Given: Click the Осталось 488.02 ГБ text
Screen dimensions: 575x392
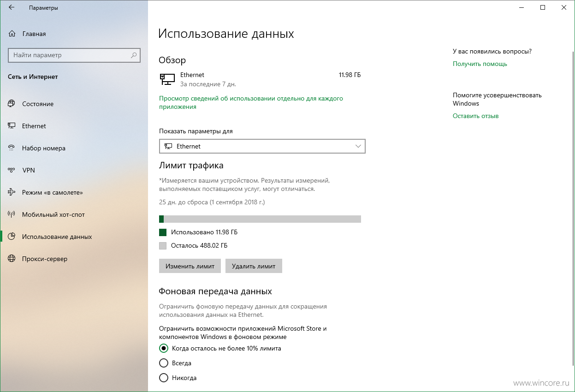Looking at the screenshot, I should pos(199,246).
